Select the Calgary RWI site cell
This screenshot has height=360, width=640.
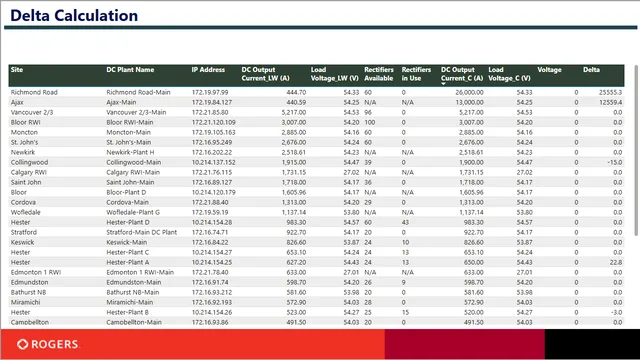(29, 172)
